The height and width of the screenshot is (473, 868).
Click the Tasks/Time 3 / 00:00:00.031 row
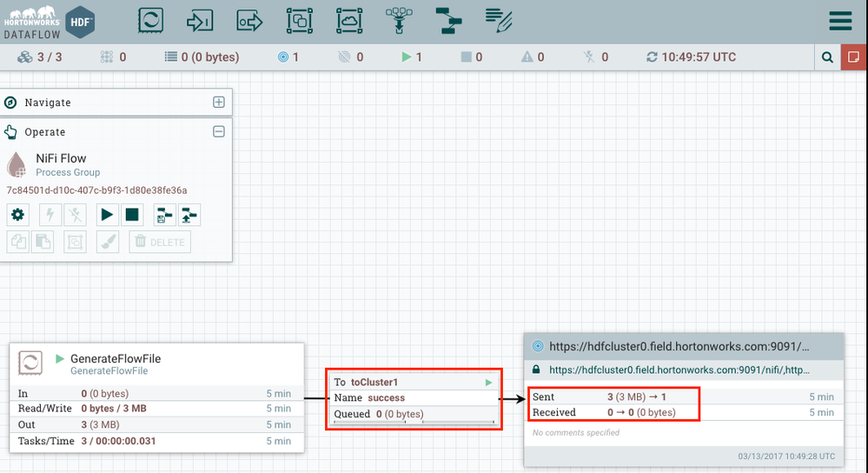point(156,441)
